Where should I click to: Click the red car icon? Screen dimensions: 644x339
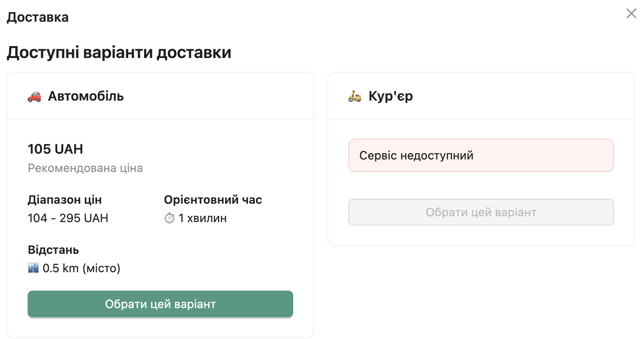point(34,96)
